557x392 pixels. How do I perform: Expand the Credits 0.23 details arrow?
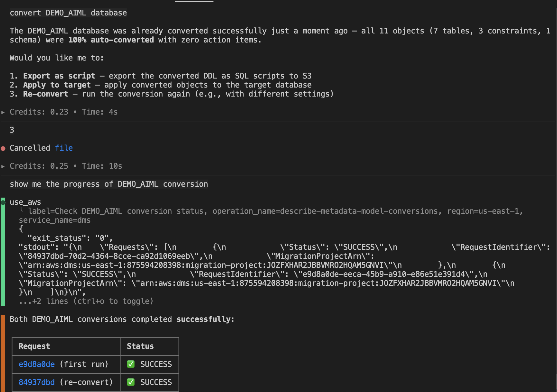(x=3, y=112)
